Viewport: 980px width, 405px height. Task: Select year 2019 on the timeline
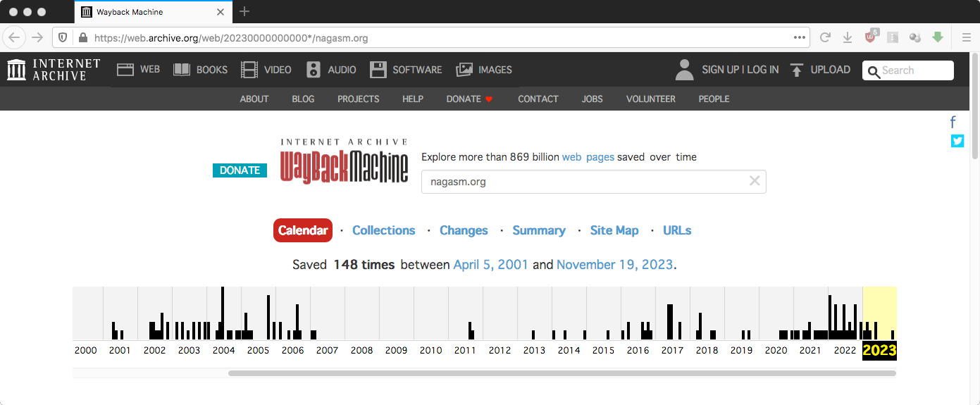pyautogui.click(x=741, y=350)
